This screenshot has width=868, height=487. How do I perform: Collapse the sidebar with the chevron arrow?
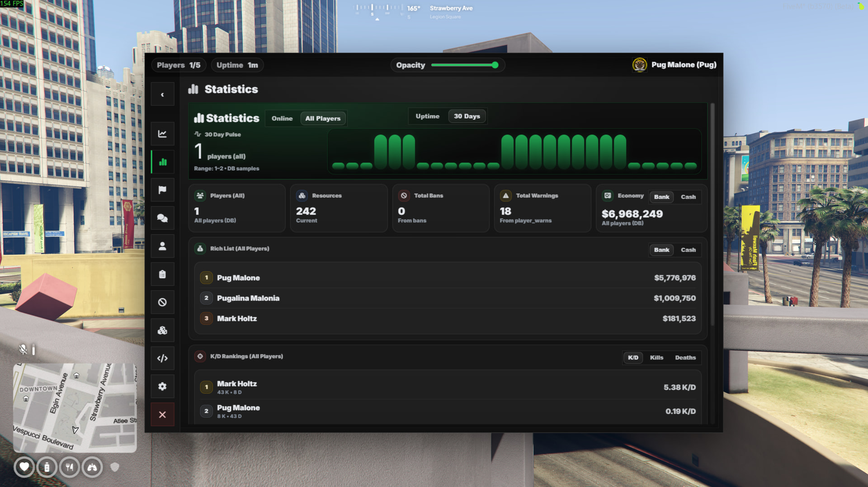(162, 95)
